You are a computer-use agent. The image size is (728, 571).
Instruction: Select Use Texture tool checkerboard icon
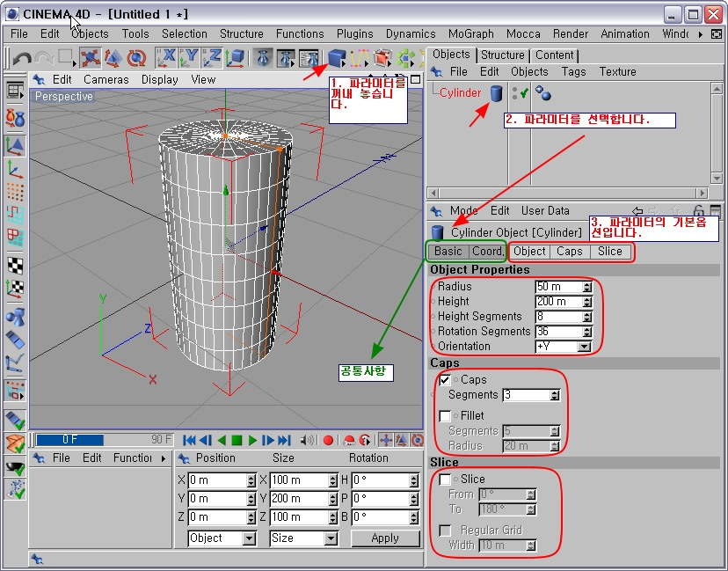click(x=15, y=266)
